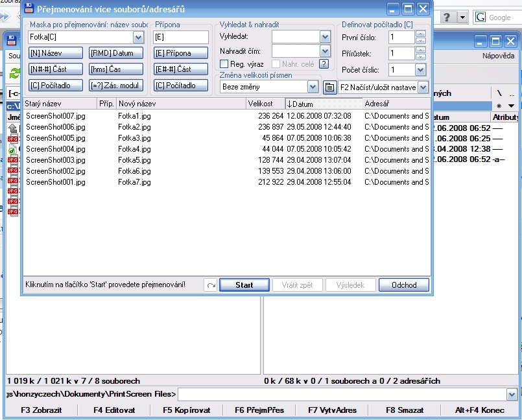Click the floppy disk icon in rename dialog title

click(29, 8)
